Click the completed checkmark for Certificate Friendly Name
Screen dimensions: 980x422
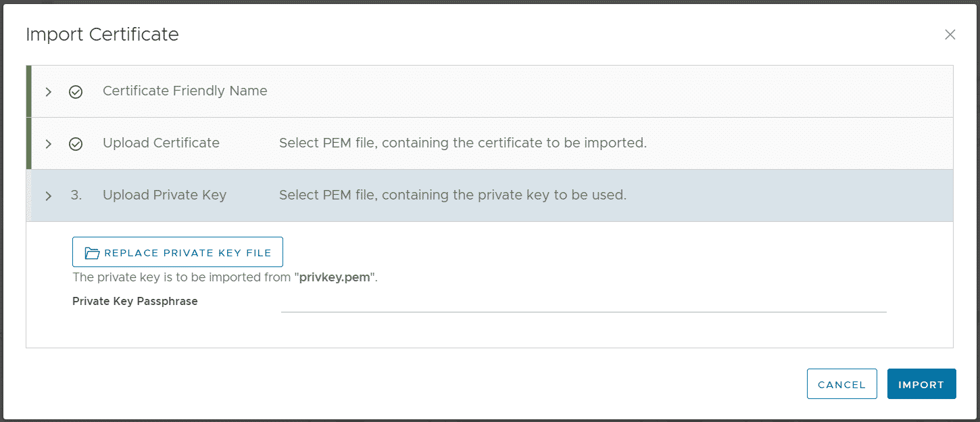click(x=76, y=91)
